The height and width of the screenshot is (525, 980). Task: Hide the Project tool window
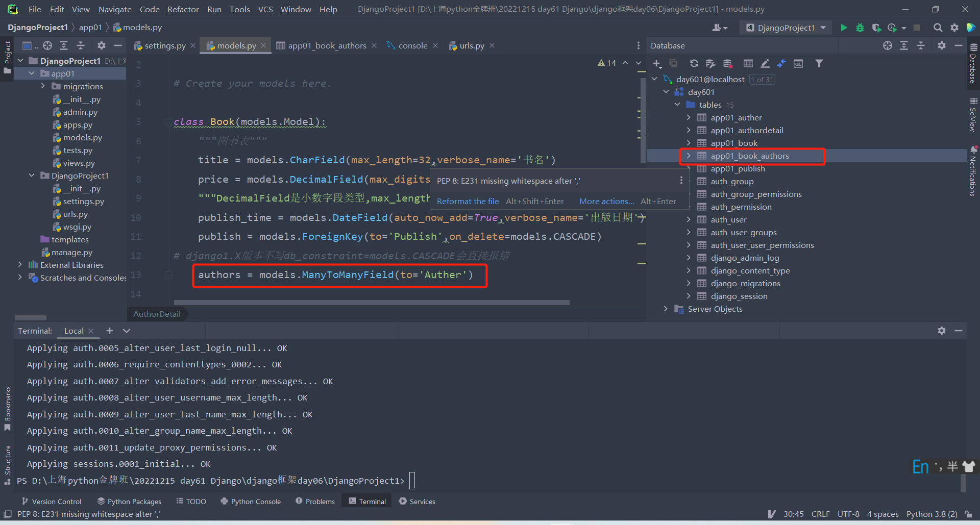118,45
